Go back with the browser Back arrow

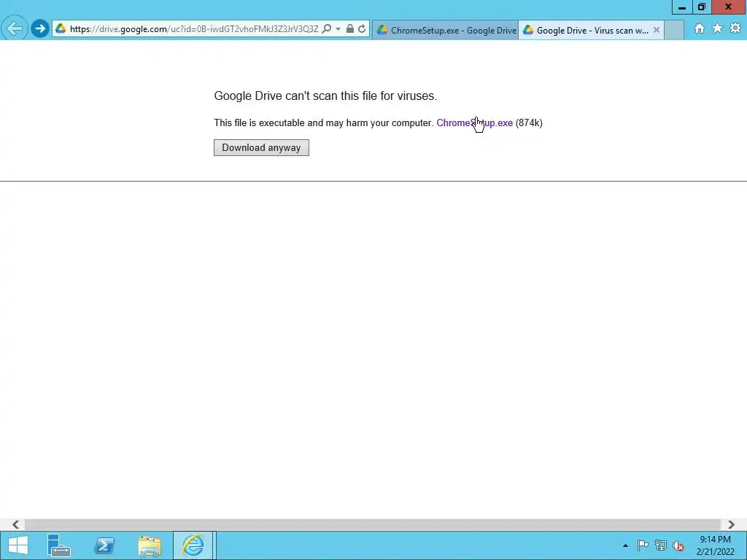pyautogui.click(x=15, y=28)
